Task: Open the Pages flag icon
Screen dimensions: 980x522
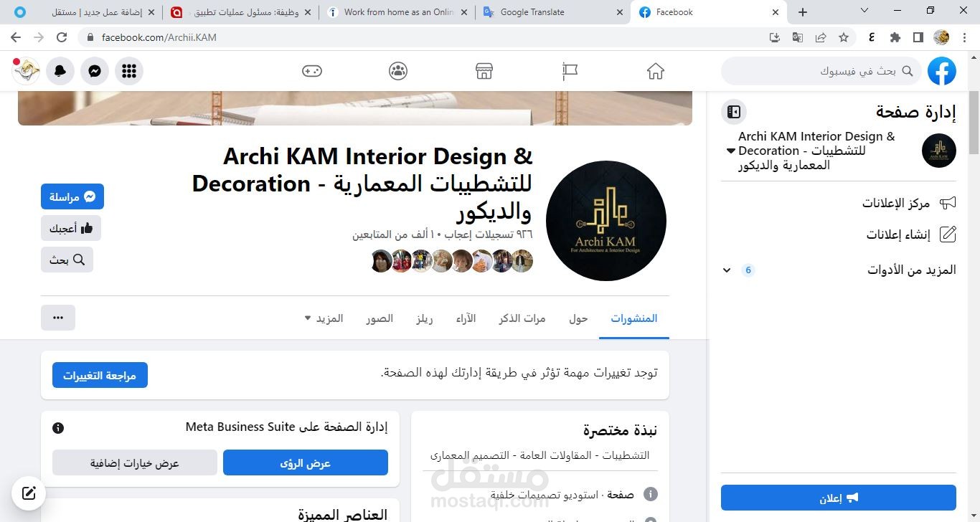Action: click(569, 70)
